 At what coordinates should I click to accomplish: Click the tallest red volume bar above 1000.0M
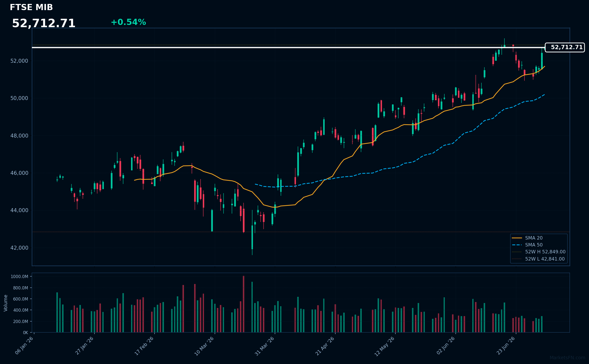[x=244, y=304]
